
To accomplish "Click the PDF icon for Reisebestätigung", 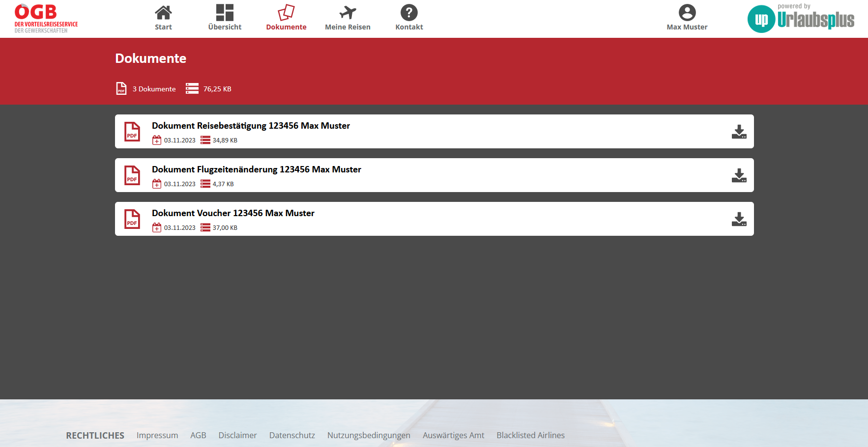I will click(x=132, y=132).
